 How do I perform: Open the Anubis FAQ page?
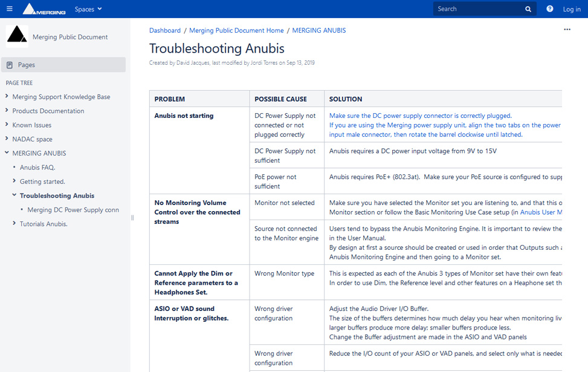pyautogui.click(x=37, y=168)
